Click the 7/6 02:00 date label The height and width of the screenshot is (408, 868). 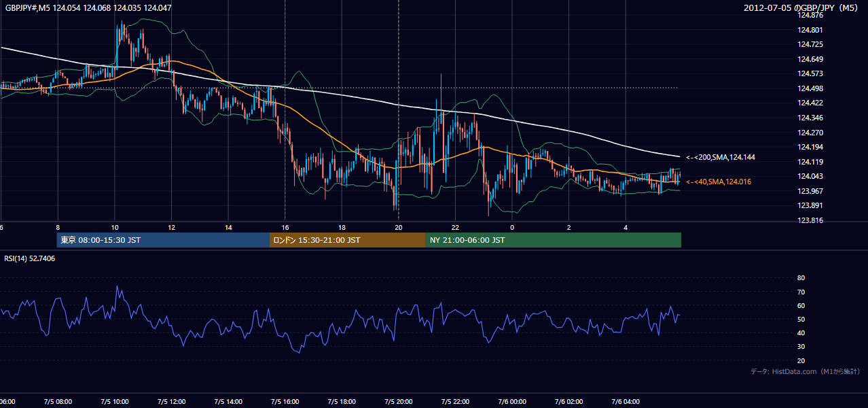568,402
